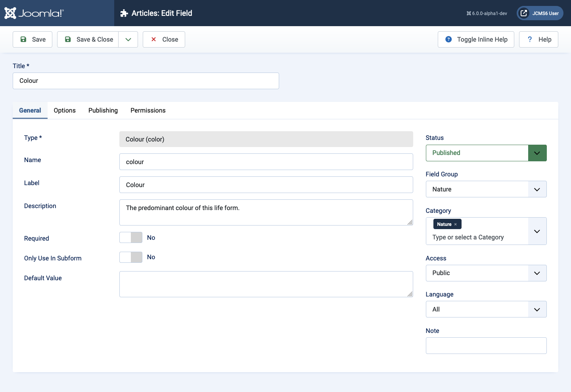Switch to the Publishing tab
This screenshot has height=392, width=571.
click(x=103, y=111)
